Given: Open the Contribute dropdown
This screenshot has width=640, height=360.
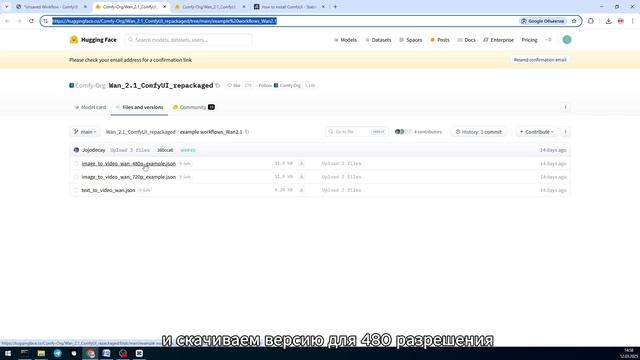Looking at the screenshot, I should point(537,132).
